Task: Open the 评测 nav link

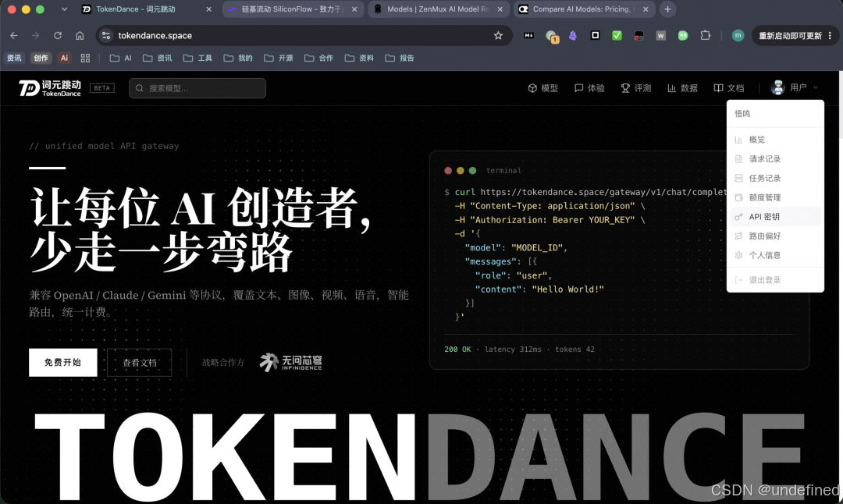Action: click(x=636, y=88)
